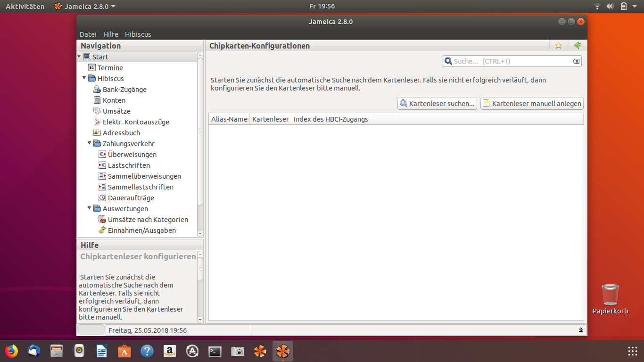Open the Hibiscus menu
The width and height of the screenshot is (644, 362).
[x=138, y=34]
